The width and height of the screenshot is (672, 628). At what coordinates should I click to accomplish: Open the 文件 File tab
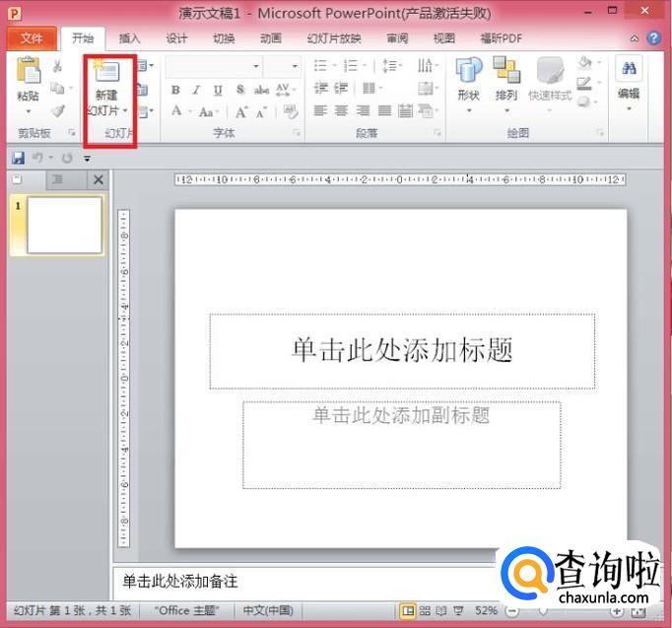tap(32, 38)
